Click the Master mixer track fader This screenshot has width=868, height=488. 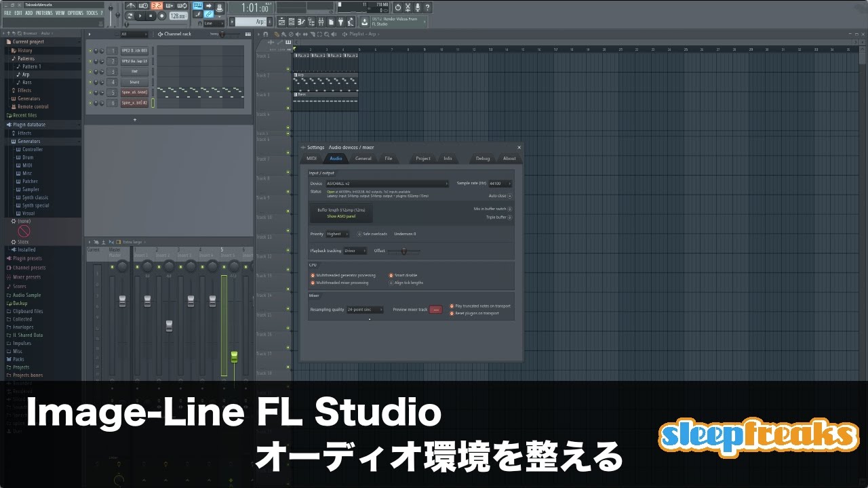pyautogui.click(x=123, y=301)
